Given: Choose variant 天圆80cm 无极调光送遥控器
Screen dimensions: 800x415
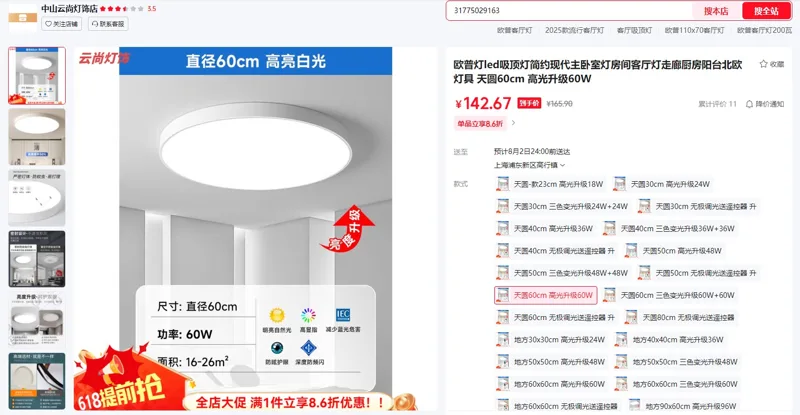Looking at the screenshot, I should point(681,318).
